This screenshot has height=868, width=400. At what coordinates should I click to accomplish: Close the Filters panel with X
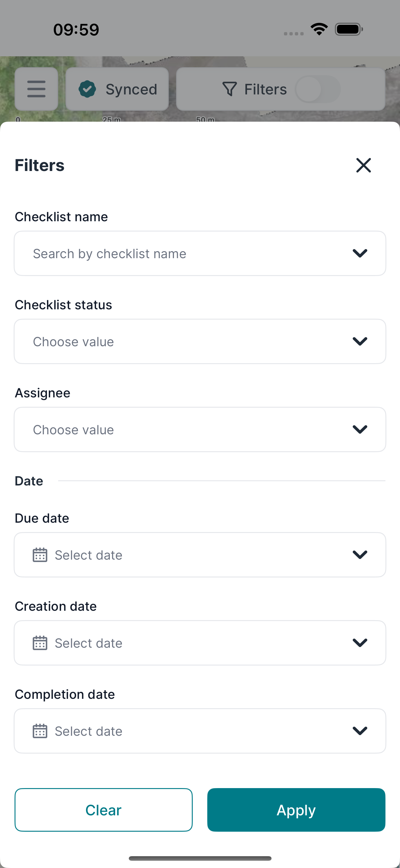364,165
